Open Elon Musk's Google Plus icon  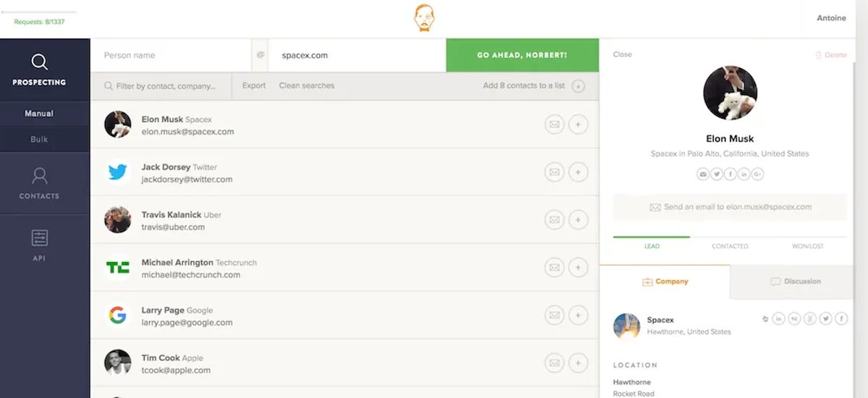[x=757, y=174]
